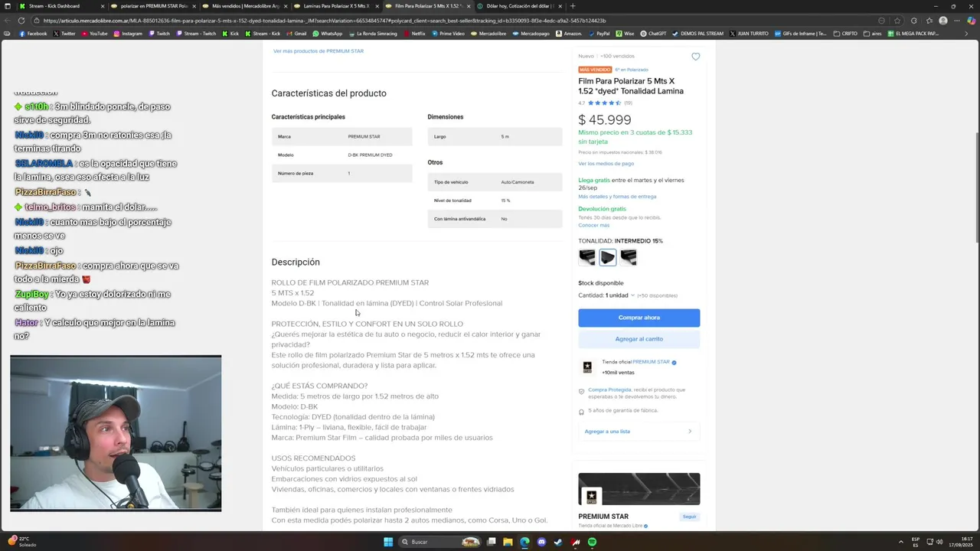980x551 pixels.
Task: Click 'Características del producto' heading
Action: 328,93
